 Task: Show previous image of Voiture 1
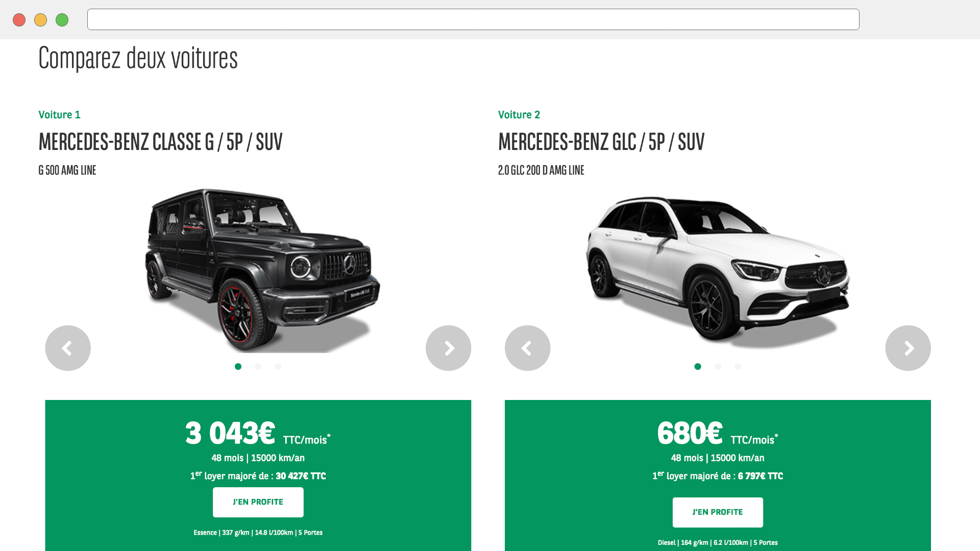point(68,348)
